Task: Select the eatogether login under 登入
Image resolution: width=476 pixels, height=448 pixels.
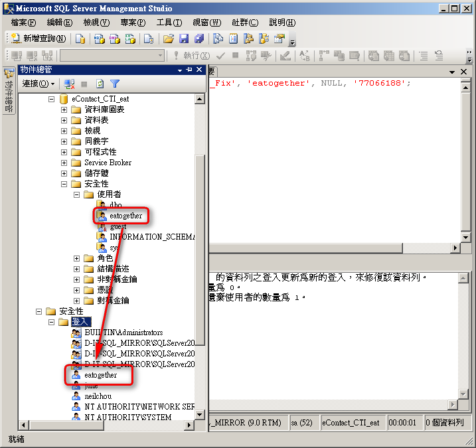Action: click(x=100, y=375)
